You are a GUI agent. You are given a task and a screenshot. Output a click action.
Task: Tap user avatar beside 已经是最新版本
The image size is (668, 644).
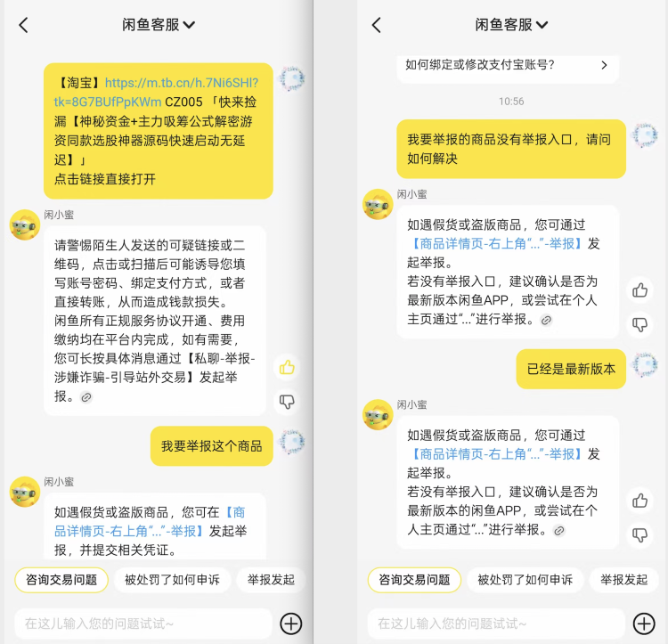(645, 364)
